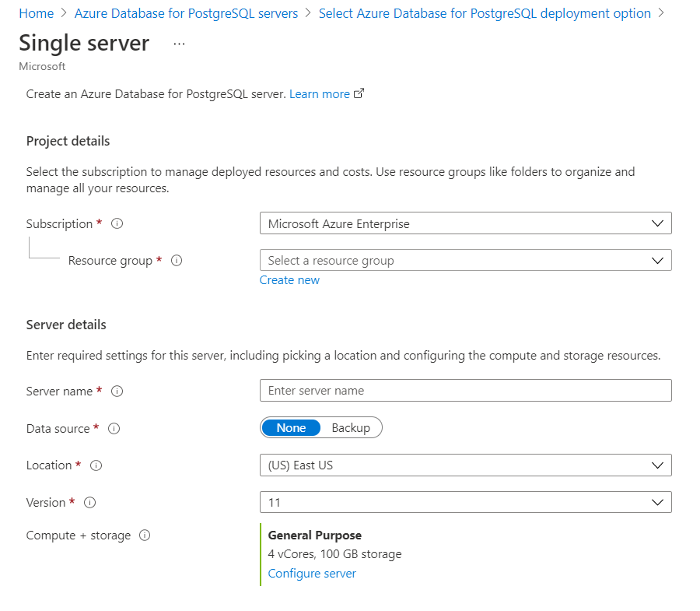Viewport: 700px width, 611px height.
Task: Click info icon next to Subscription label
Action: coord(117,224)
